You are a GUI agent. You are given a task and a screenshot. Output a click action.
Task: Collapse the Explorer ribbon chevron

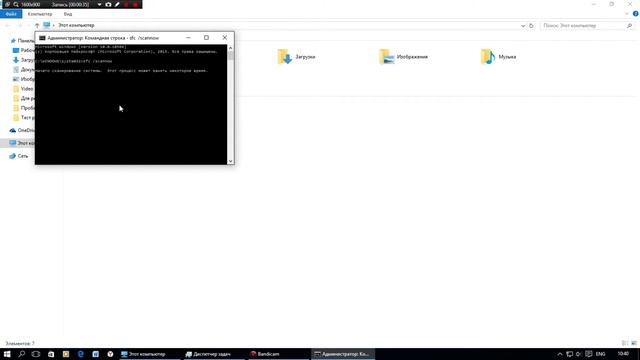pyautogui.click(x=627, y=14)
